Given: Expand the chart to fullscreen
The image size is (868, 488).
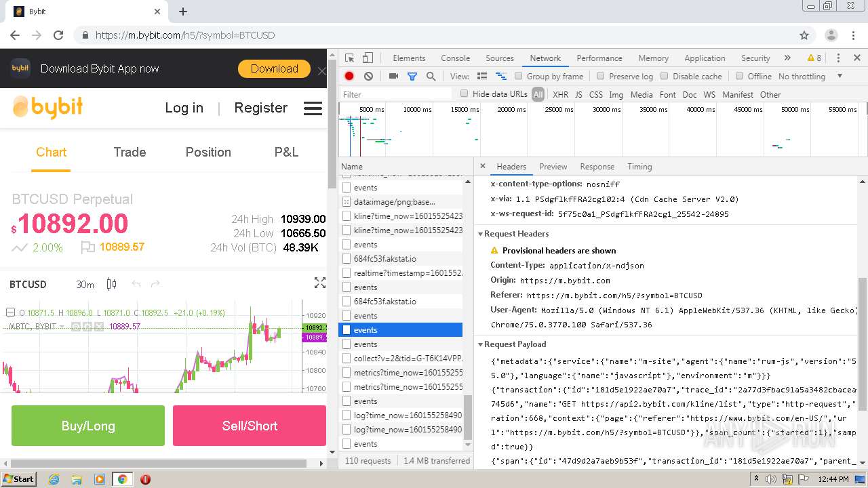Looking at the screenshot, I should (x=320, y=283).
